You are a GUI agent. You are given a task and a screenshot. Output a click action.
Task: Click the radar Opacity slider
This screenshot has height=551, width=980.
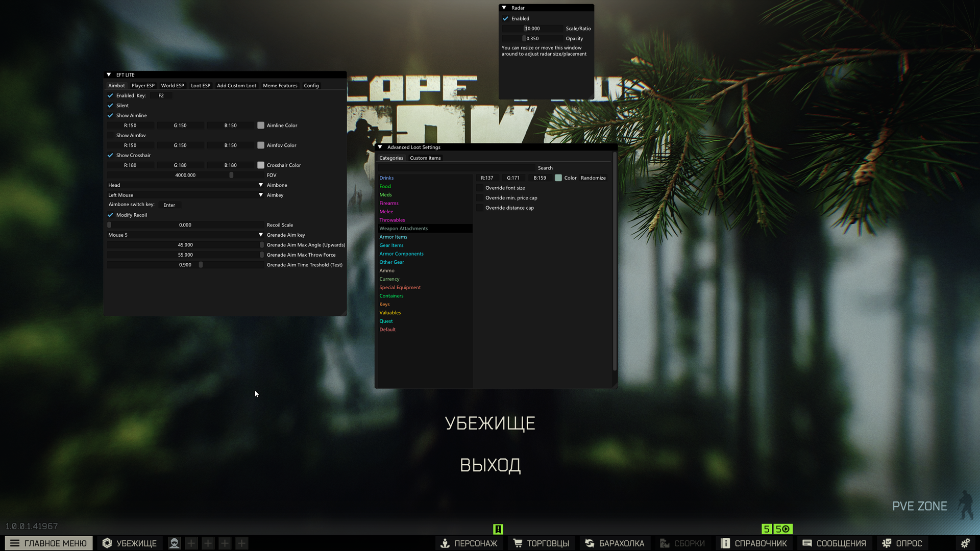532,38
